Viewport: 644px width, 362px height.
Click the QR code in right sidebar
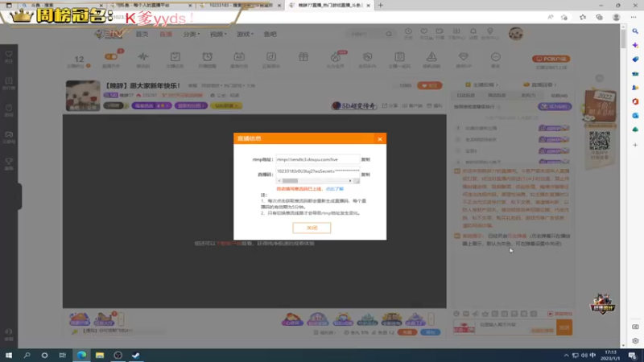pyautogui.click(x=600, y=142)
